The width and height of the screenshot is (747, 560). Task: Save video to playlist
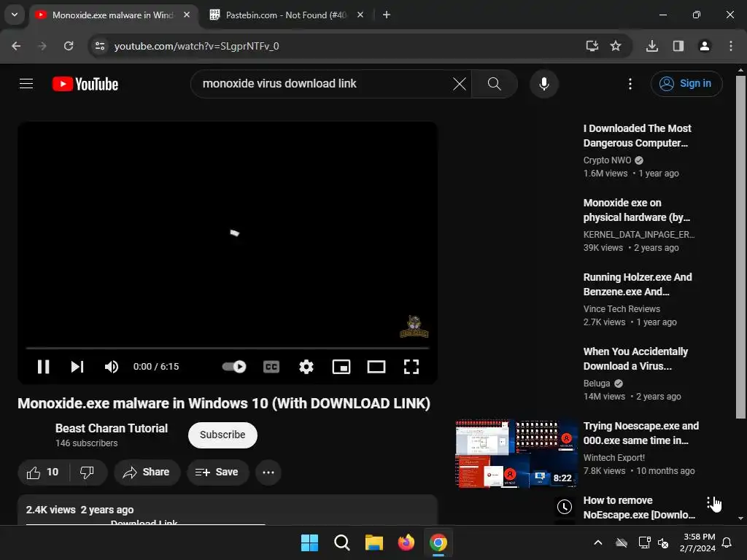[x=217, y=472]
